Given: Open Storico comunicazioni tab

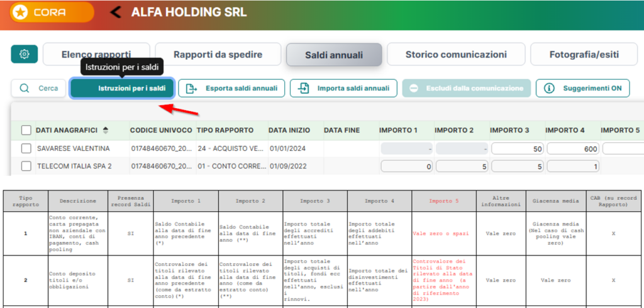Looking at the screenshot, I should point(456,54).
